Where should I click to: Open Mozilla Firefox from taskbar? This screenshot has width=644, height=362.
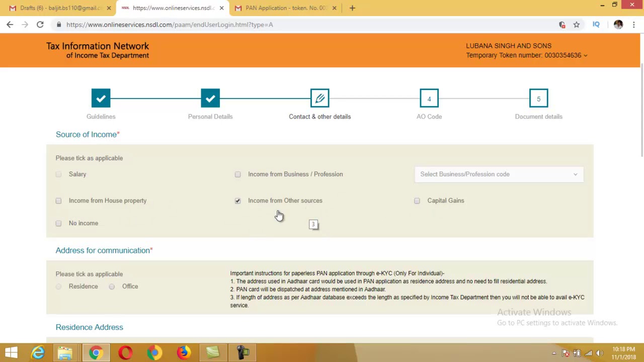(x=184, y=352)
